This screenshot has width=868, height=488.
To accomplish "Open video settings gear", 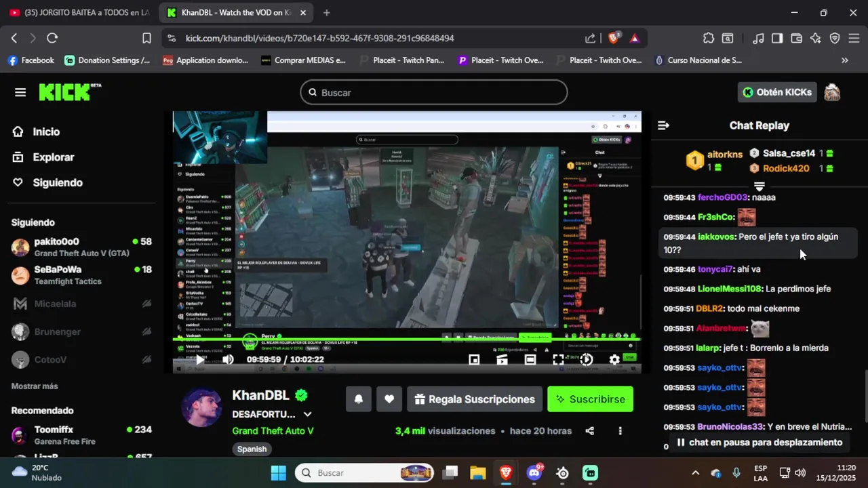I will pyautogui.click(x=614, y=360).
